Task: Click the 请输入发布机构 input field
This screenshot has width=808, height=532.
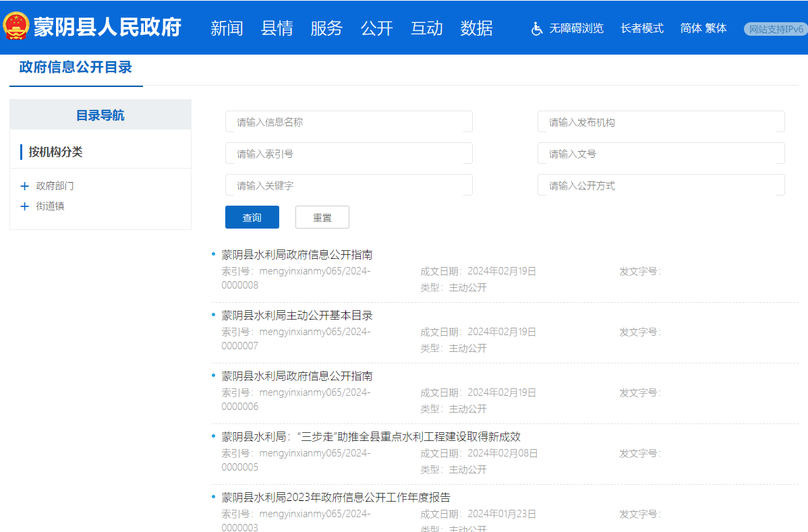Action: pos(660,122)
